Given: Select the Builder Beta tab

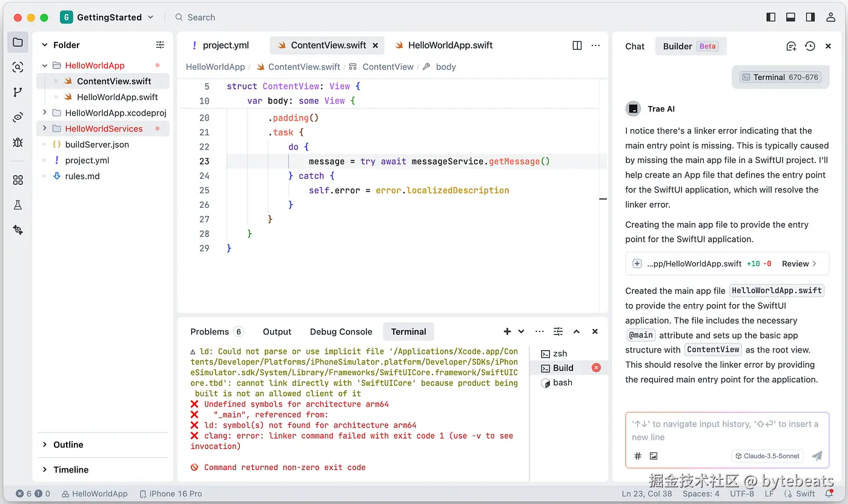Looking at the screenshot, I should pyautogui.click(x=691, y=46).
